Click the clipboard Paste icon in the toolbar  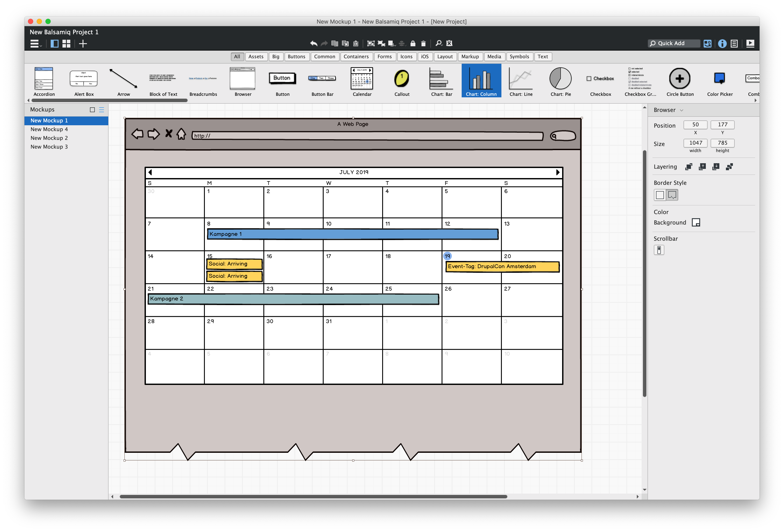355,43
